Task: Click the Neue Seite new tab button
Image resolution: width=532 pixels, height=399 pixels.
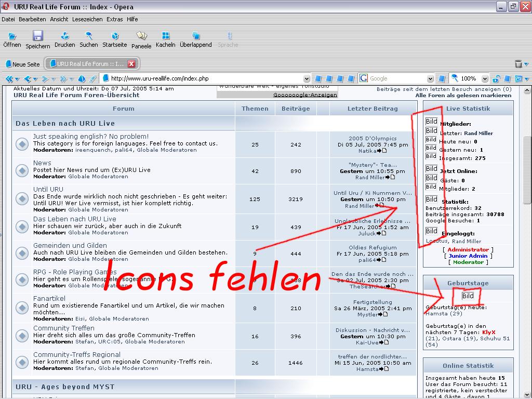Action: [x=22, y=64]
